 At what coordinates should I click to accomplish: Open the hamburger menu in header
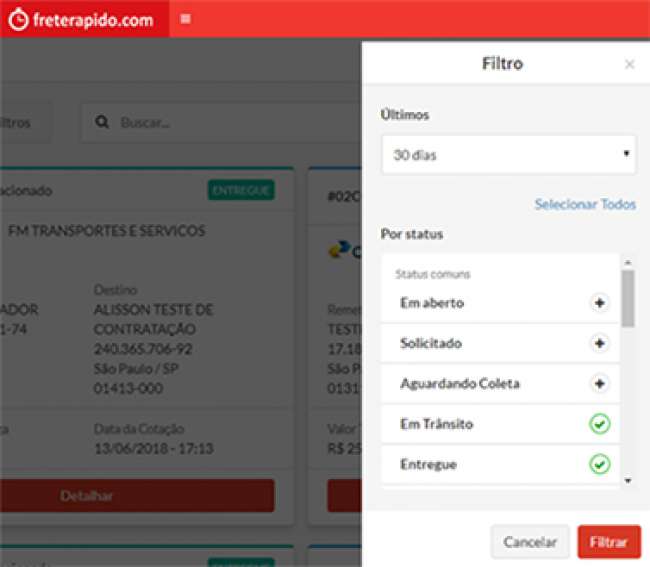(x=186, y=18)
